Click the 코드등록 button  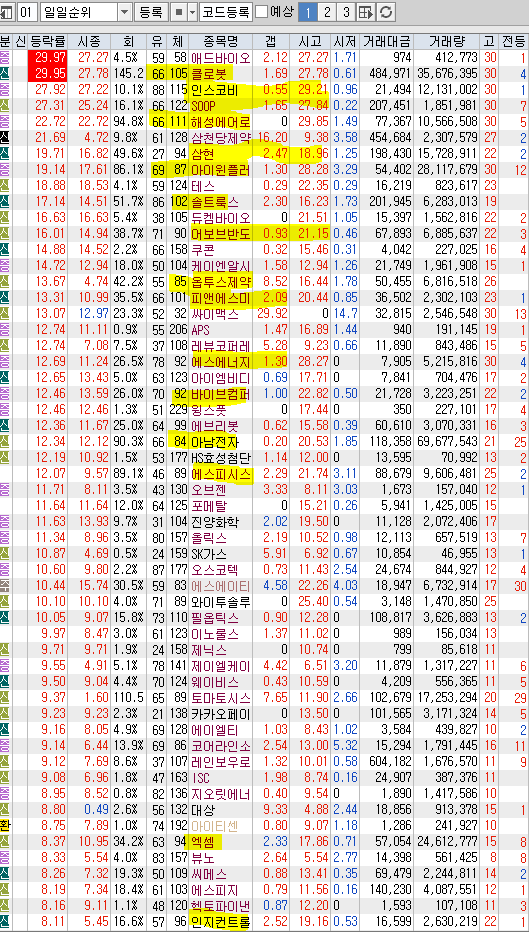(225, 11)
